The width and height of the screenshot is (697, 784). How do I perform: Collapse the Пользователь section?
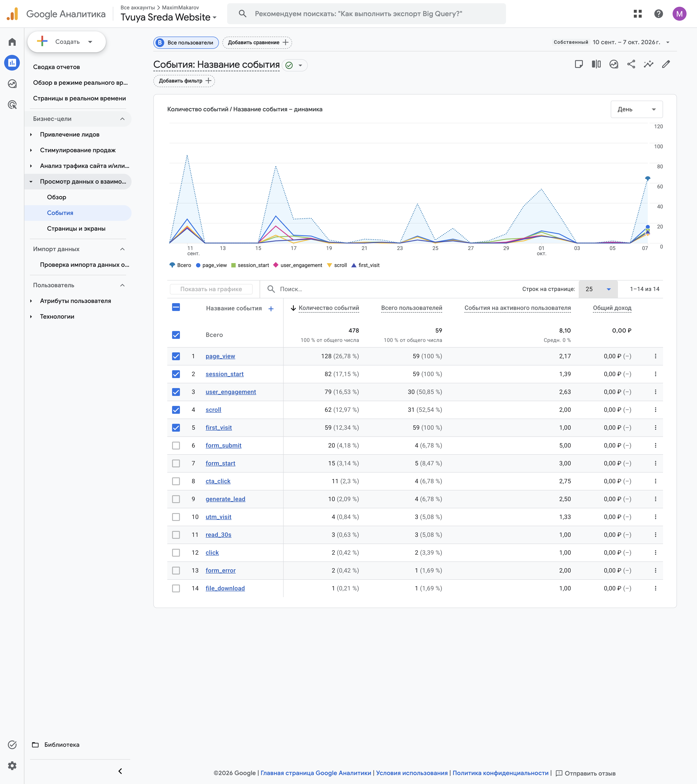pyautogui.click(x=78, y=285)
